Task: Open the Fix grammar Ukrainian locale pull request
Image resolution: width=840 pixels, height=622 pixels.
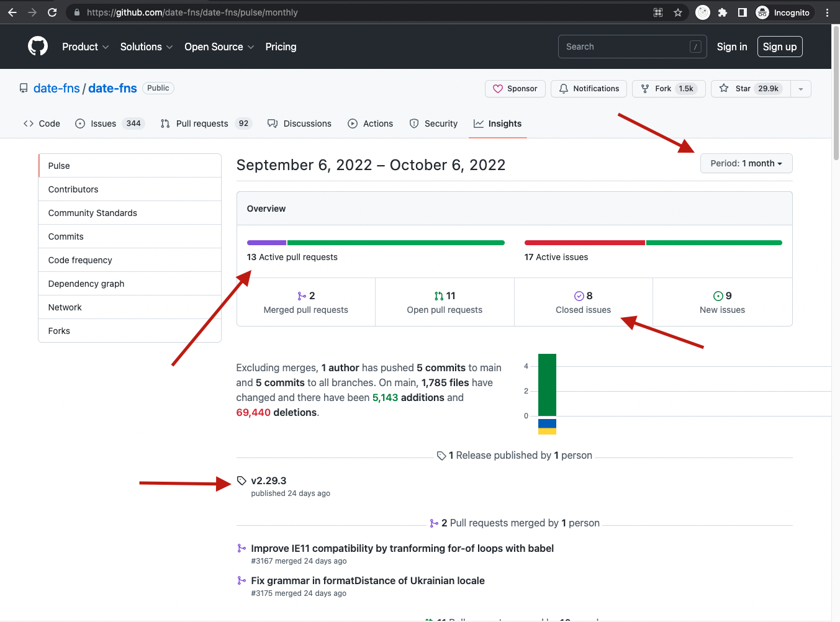Action: click(x=368, y=580)
